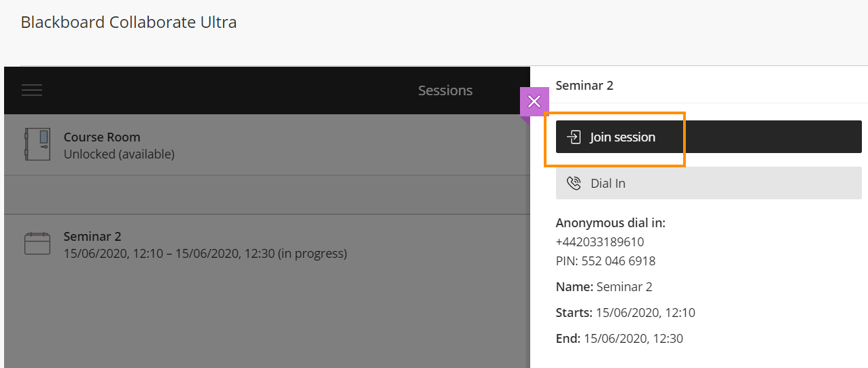Open the hamburger menu in Sessions bar
The height and width of the screenshot is (368, 868).
point(32,90)
